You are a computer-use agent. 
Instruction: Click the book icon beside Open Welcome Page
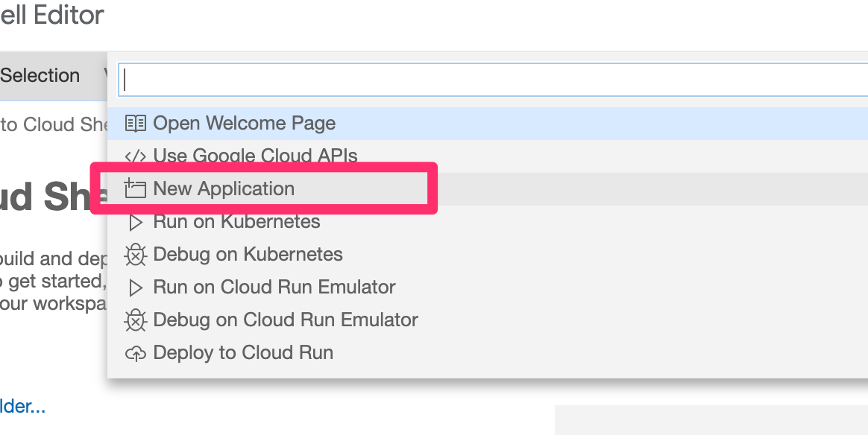pos(136,123)
